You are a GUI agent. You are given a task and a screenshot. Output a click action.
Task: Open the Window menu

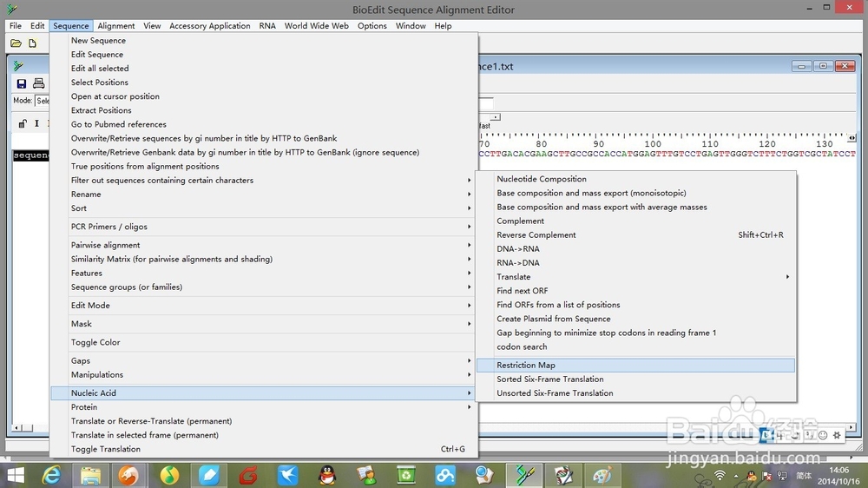tap(411, 26)
